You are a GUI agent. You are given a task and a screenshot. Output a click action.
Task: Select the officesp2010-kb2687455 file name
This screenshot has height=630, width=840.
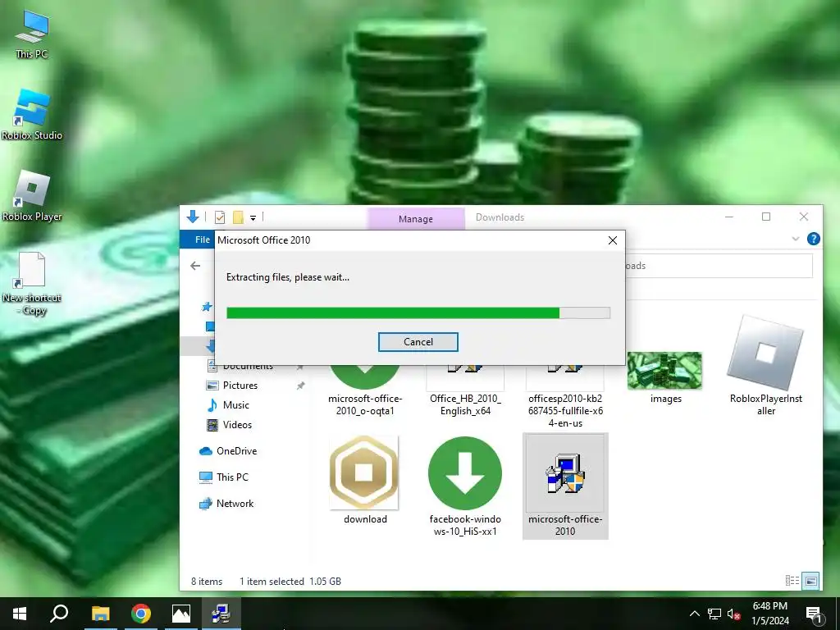(x=565, y=410)
